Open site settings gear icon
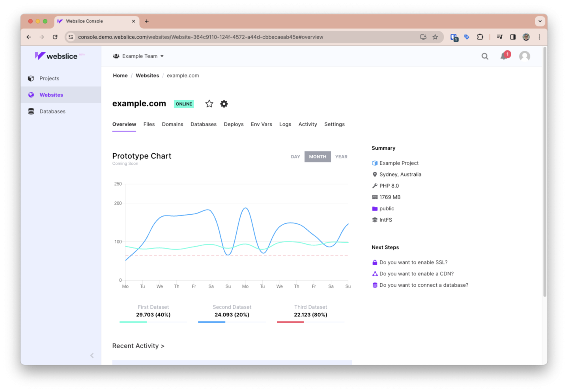Viewport: 568px width, 392px height. [224, 104]
